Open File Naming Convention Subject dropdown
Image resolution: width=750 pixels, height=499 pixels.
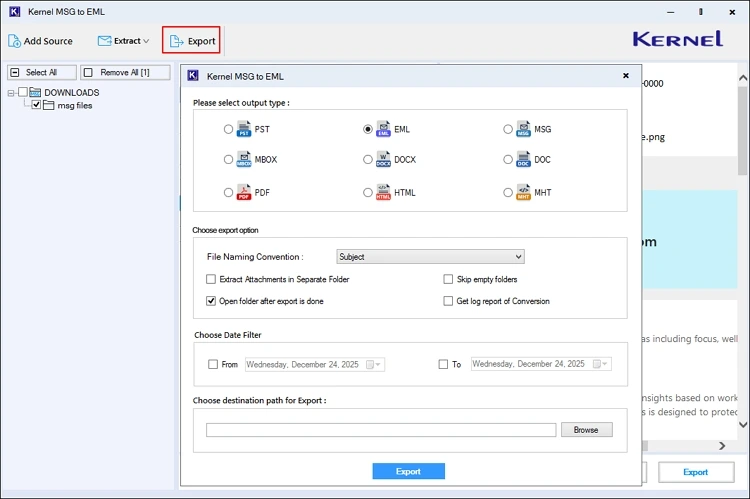pos(430,256)
